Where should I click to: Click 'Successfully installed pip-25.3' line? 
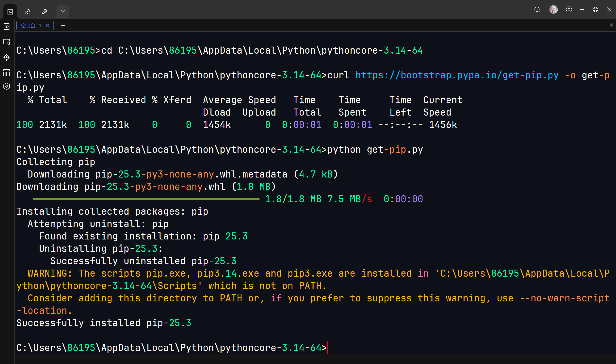(x=104, y=323)
